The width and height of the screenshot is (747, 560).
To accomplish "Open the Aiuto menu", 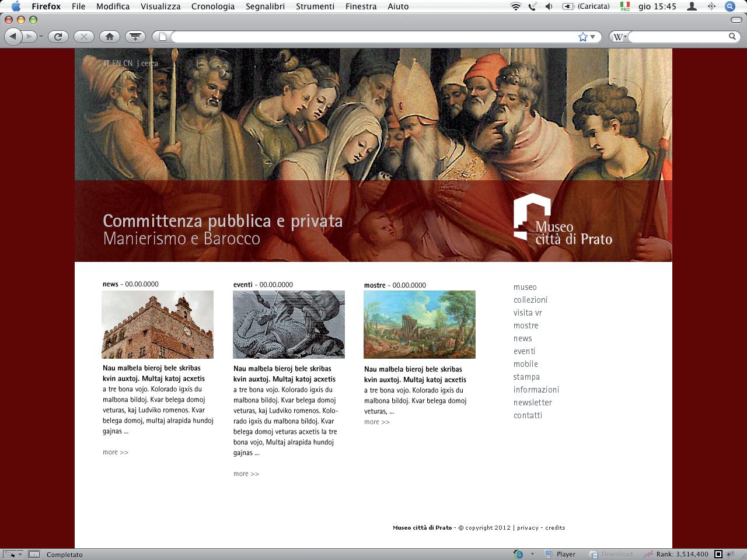I will pos(398,6).
